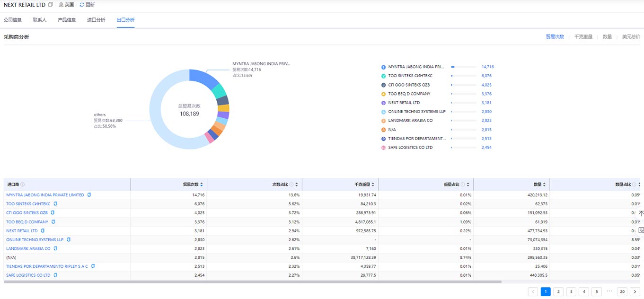
Task: Copy SAFE LOGISTICS CO LTD name in table
Action: [x=55, y=275]
